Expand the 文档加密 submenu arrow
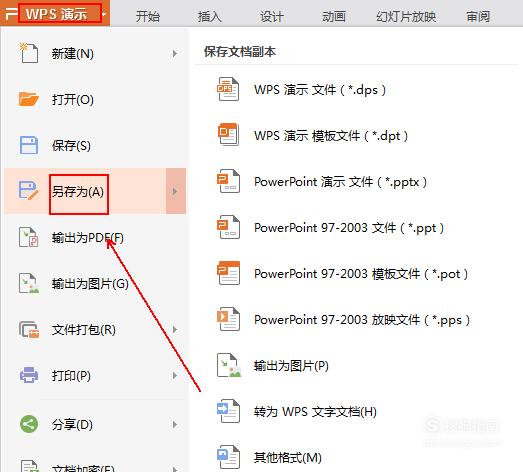This screenshot has height=472, width=523. click(x=174, y=469)
